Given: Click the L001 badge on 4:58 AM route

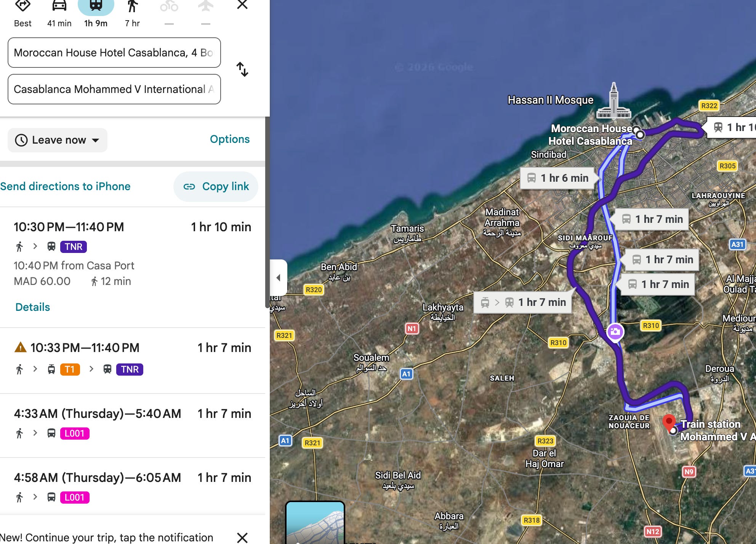Looking at the screenshot, I should [75, 498].
